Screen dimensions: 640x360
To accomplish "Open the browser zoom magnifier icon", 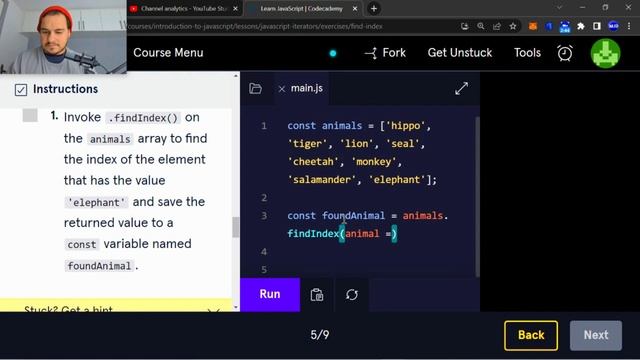I will (x=481, y=27).
